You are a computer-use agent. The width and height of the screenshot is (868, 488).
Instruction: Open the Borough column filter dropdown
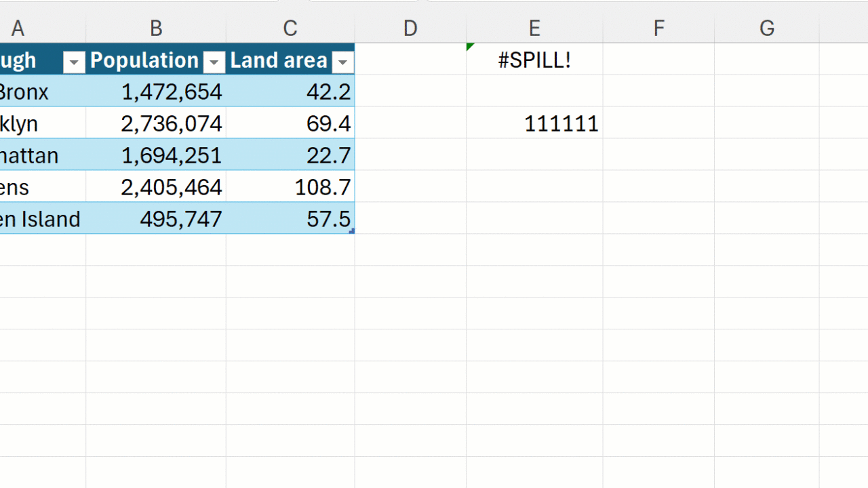74,62
